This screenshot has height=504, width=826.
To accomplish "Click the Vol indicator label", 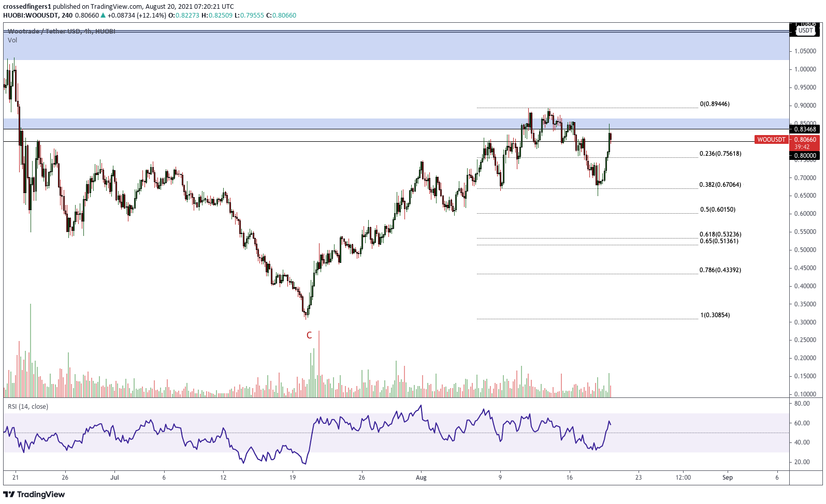I will (12, 40).
